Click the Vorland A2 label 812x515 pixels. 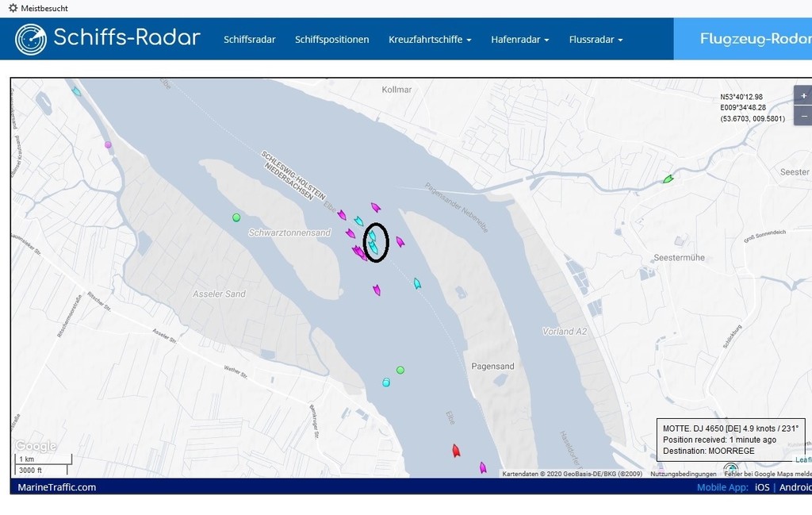565,332
